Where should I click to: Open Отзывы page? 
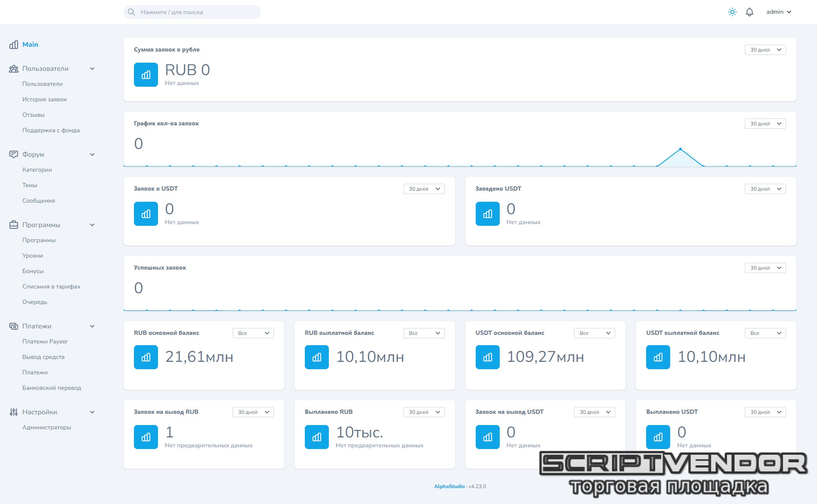[x=33, y=115]
